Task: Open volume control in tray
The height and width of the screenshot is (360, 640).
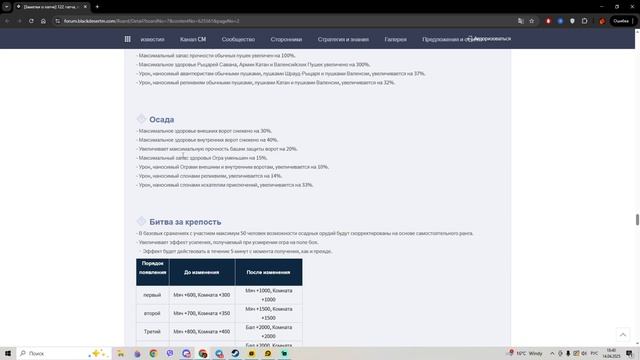Action: point(584,353)
